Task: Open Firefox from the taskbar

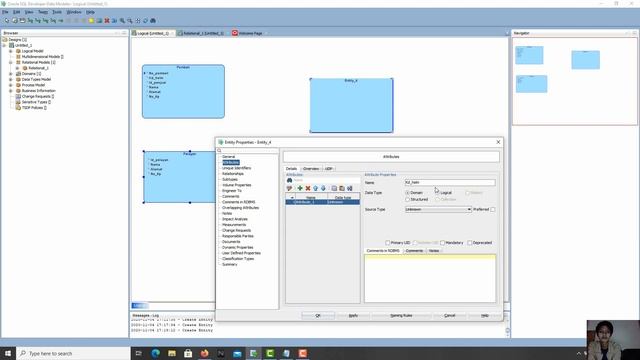Action: [x=204, y=353]
